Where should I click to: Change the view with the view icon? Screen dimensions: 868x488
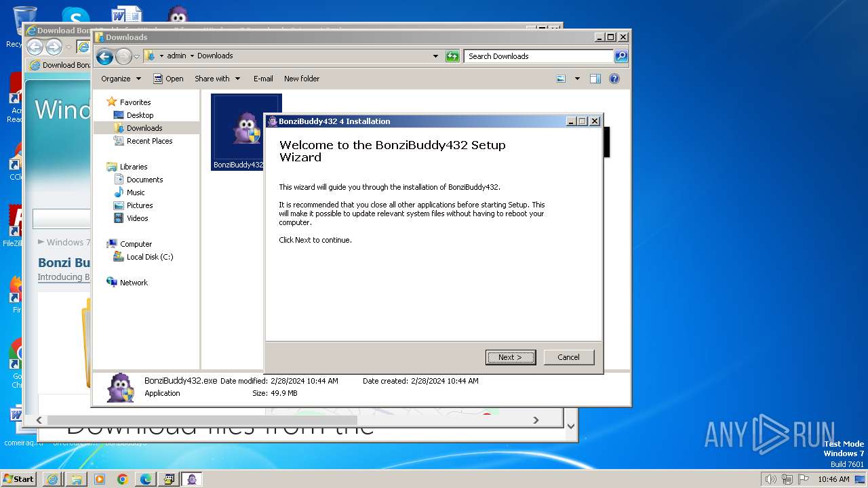(561, 79)
